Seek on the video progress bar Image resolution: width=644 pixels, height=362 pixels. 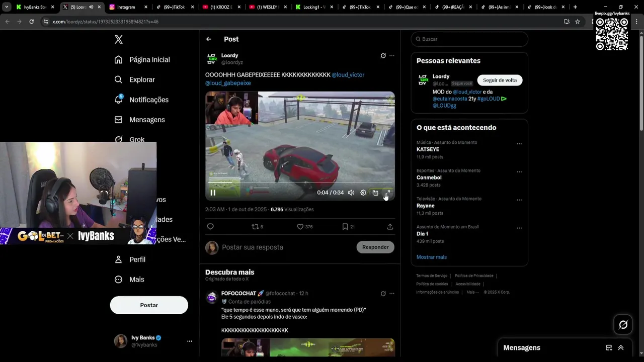(x=300, y=183)
